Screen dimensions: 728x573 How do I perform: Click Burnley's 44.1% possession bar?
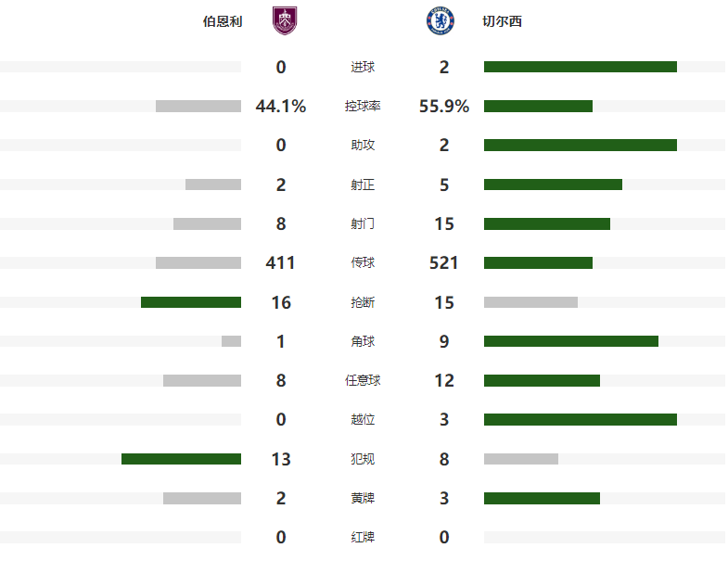[x=198, y=107]
